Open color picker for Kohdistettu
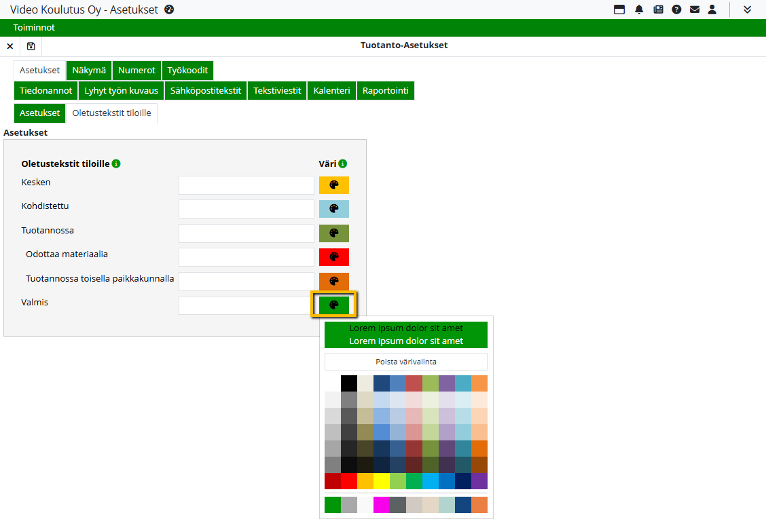The image size is (766, 532). (333, 209)
